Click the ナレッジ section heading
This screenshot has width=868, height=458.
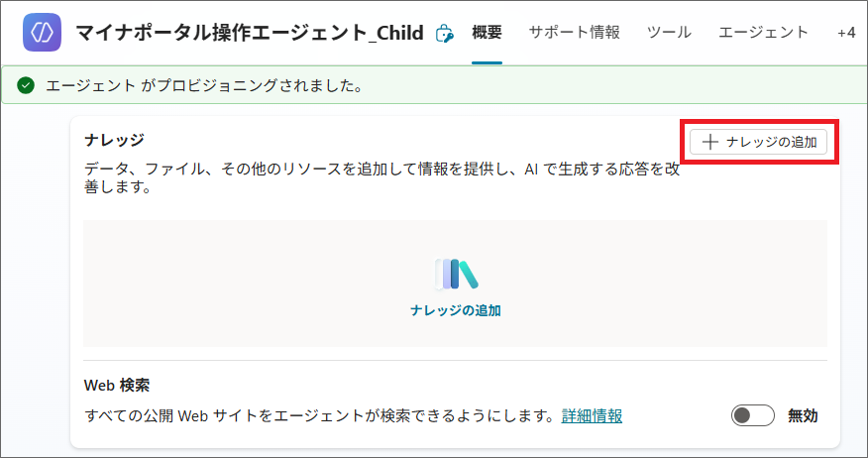tap(115, 140)
